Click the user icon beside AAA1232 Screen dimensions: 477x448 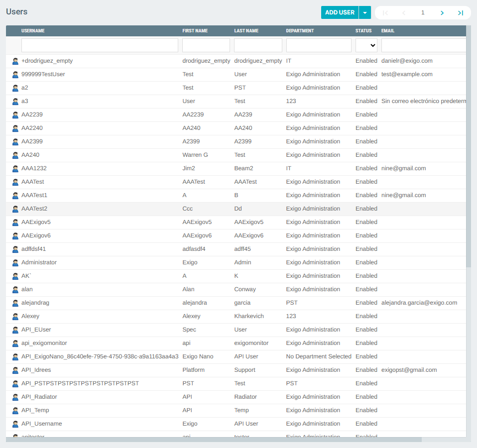click(x=14, y=168)
